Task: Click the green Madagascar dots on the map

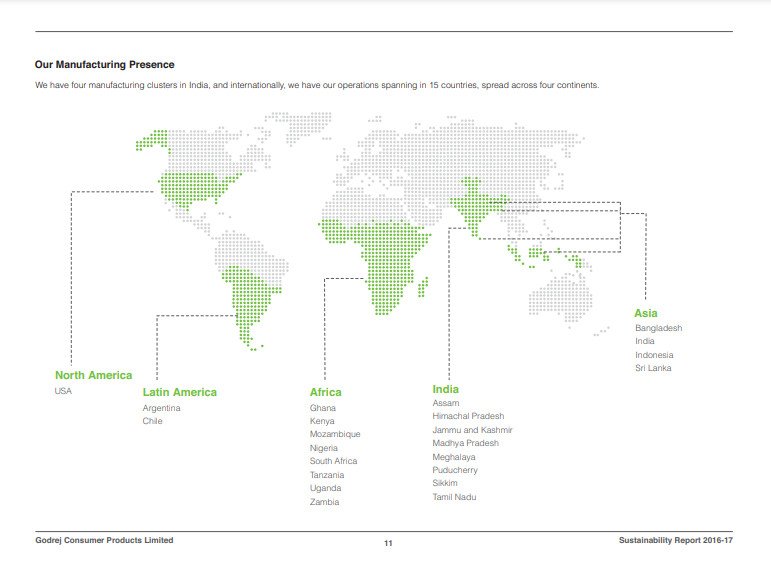Action: [x=423, y=287]
